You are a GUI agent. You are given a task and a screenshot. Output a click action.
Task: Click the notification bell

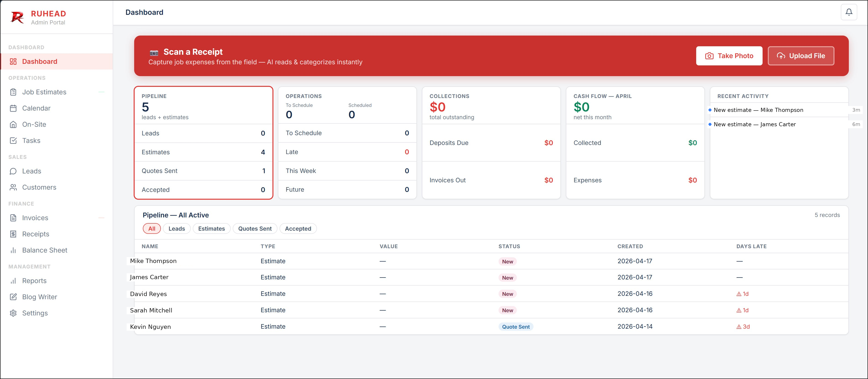click(849, 12)
